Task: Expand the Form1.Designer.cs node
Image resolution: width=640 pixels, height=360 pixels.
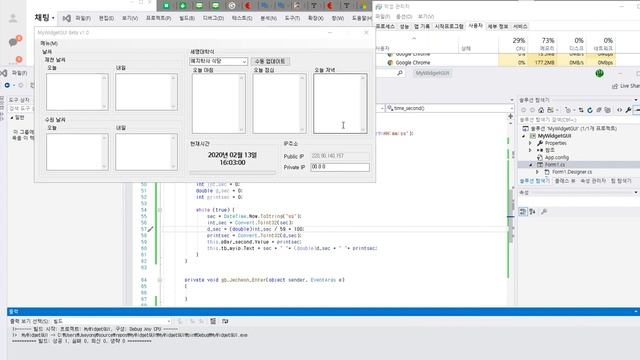Action: (538, 172)
